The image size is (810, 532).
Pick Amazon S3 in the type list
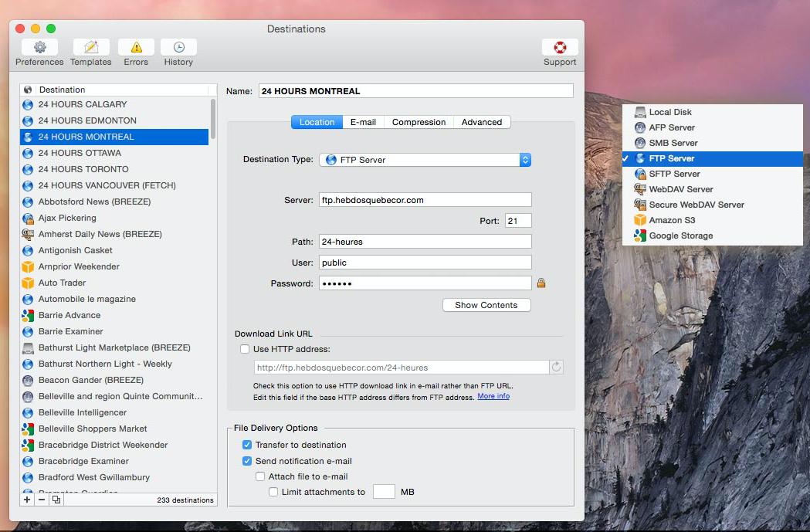point(672,220)
